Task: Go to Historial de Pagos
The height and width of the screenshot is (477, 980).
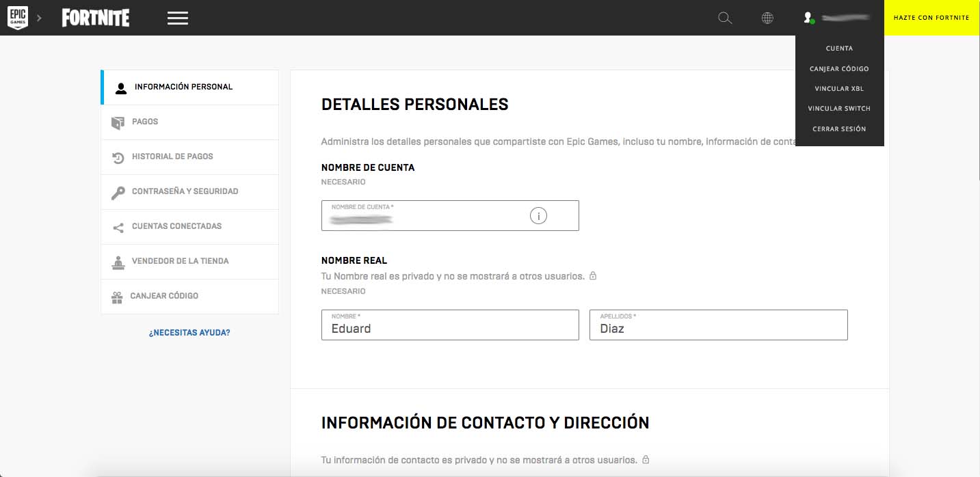Action: (x=189, y=157)
